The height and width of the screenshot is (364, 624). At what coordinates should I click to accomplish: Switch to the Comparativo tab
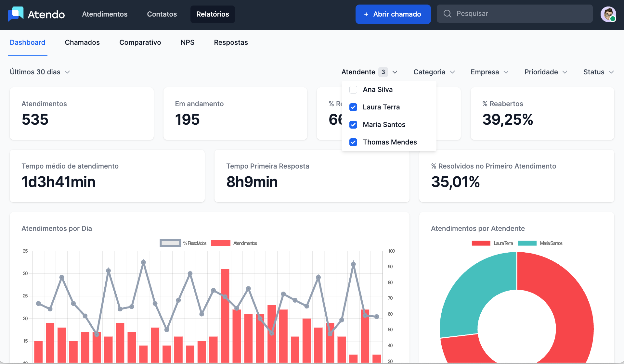(140, 43)
